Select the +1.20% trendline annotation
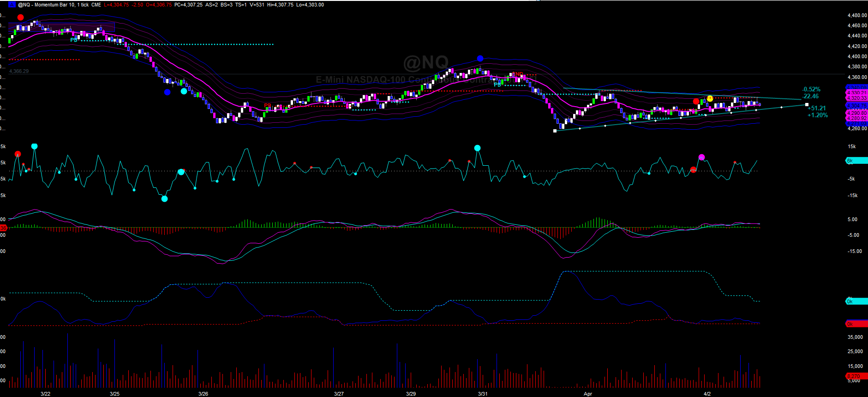The height and width of the screenshot is (397, 868). click(x=817, y=115)
